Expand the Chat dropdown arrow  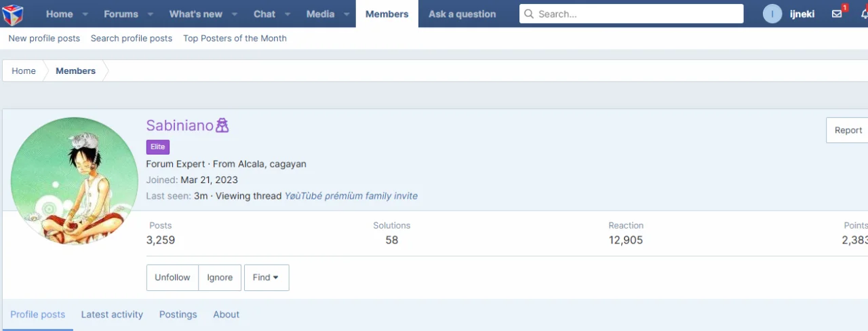pyautogui.click(x=288, y=14)
